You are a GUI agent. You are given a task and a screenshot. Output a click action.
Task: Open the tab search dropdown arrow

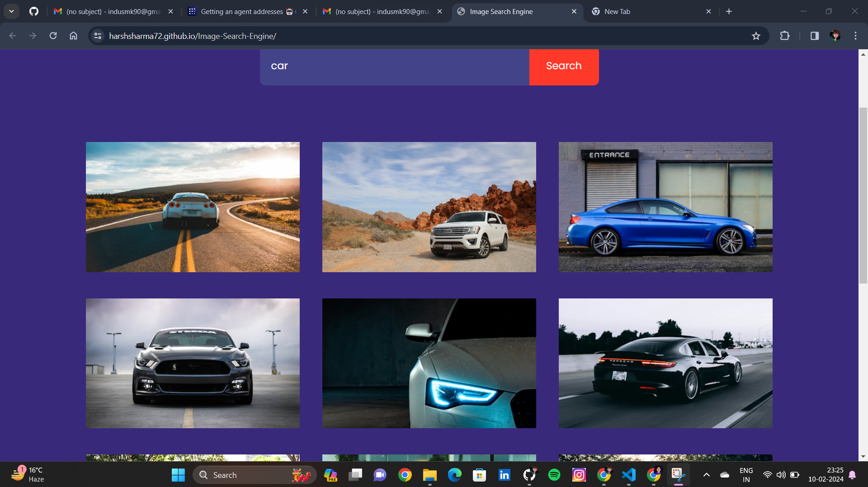point(11,11)
